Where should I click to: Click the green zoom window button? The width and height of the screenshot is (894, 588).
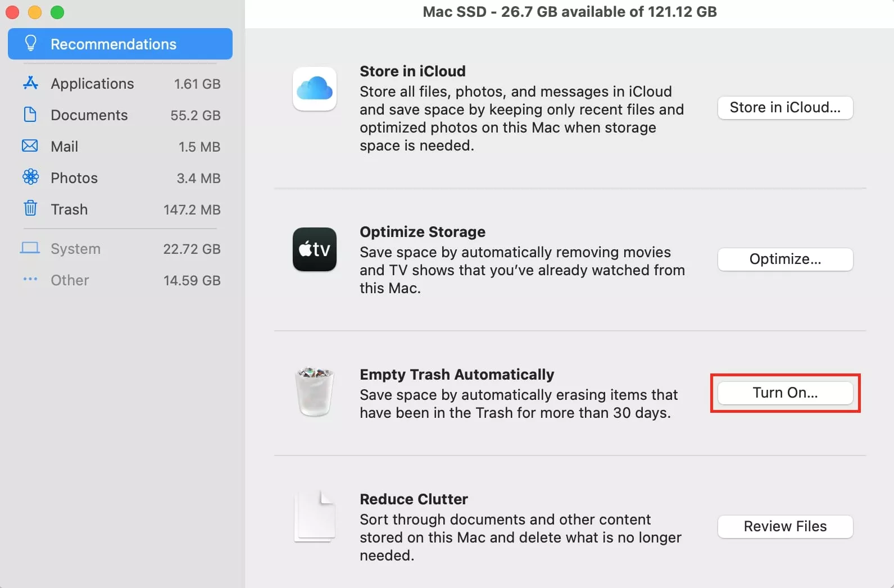click(57, 12)
